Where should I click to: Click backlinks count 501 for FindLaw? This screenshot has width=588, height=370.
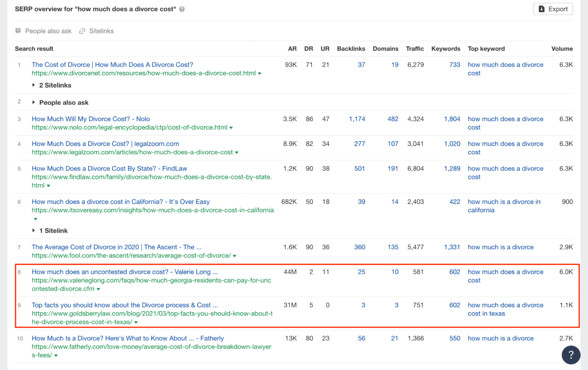360,168
